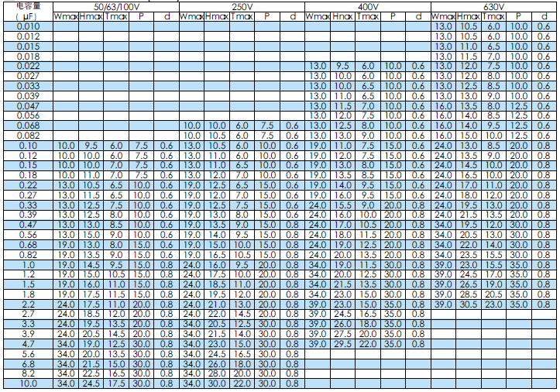Viewport: 560px width, 392px height.
Task: Select the 0.068 capacitance row label
Action: click(27, 126)
